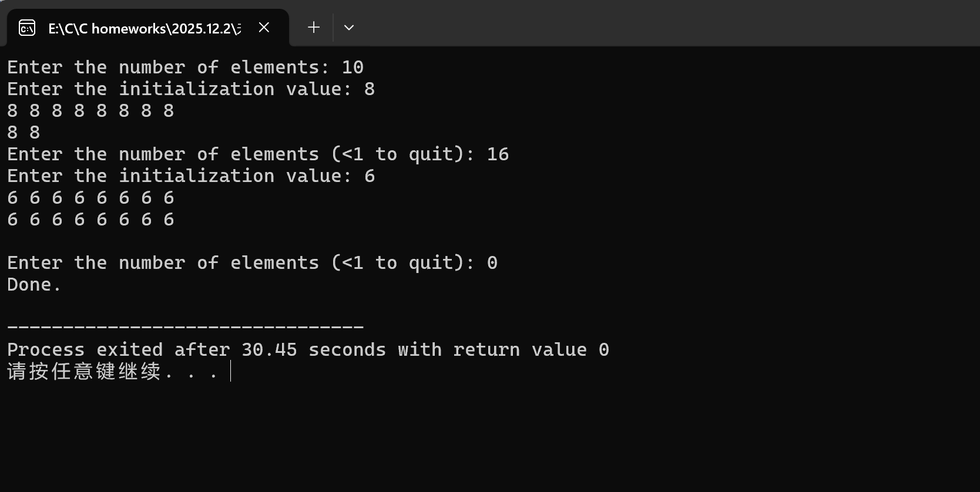Expand the new tab profile dropdown
Screen dimensions: 980x492
[x=349, y=28]
